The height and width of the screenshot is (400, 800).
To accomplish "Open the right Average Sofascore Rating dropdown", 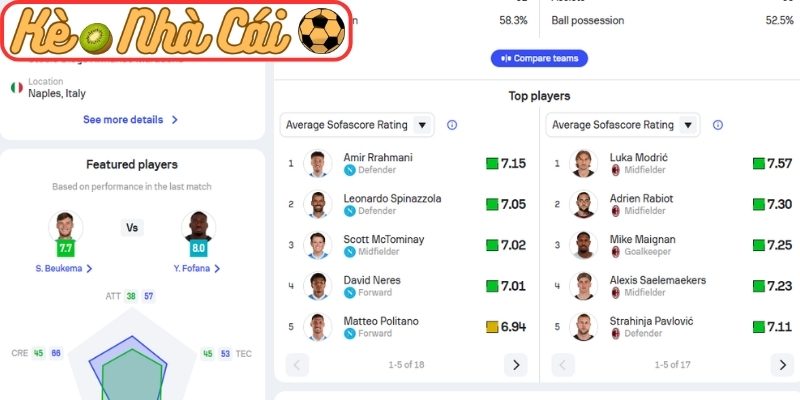I will pos(623,125).
